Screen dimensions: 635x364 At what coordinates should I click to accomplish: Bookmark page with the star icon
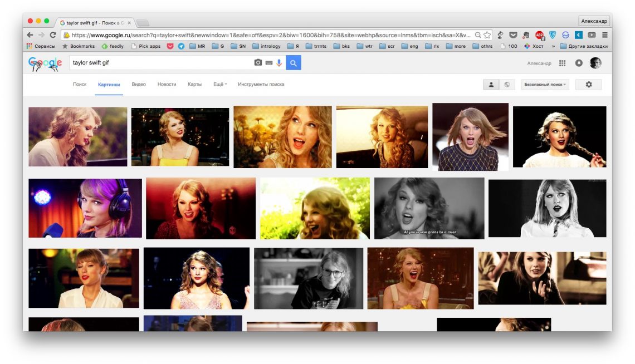click(x=487, y=35)
